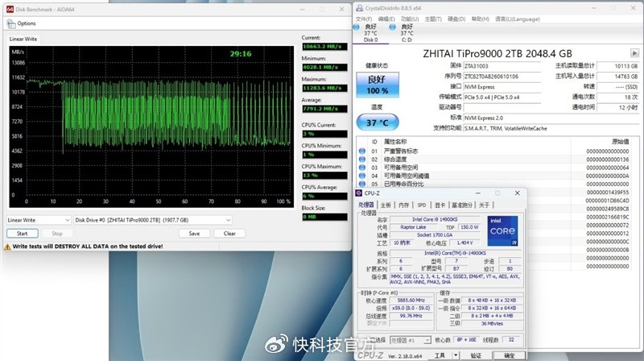Click raw value 0000000000136
Screen dimensions: 644x361
pos(608,160)
